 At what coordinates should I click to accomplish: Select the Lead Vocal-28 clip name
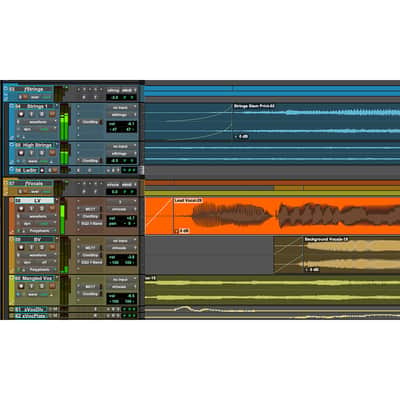pos(189,201)
